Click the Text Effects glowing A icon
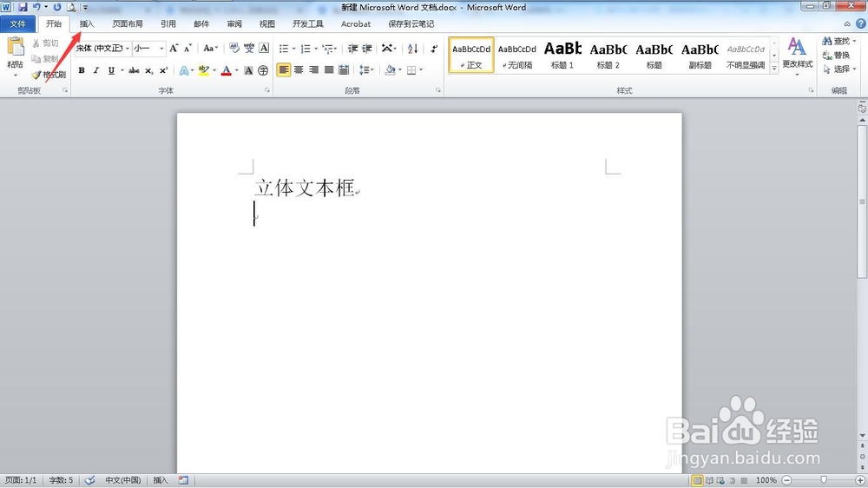Screen dimensions: 868x488 (184, 70)
